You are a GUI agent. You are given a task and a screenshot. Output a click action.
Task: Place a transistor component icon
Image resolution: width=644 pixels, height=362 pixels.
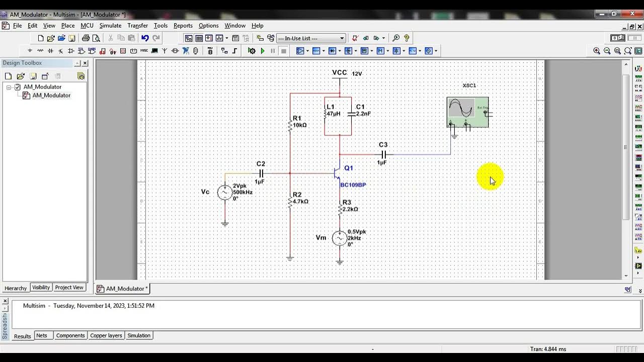(x=60, y=51)
